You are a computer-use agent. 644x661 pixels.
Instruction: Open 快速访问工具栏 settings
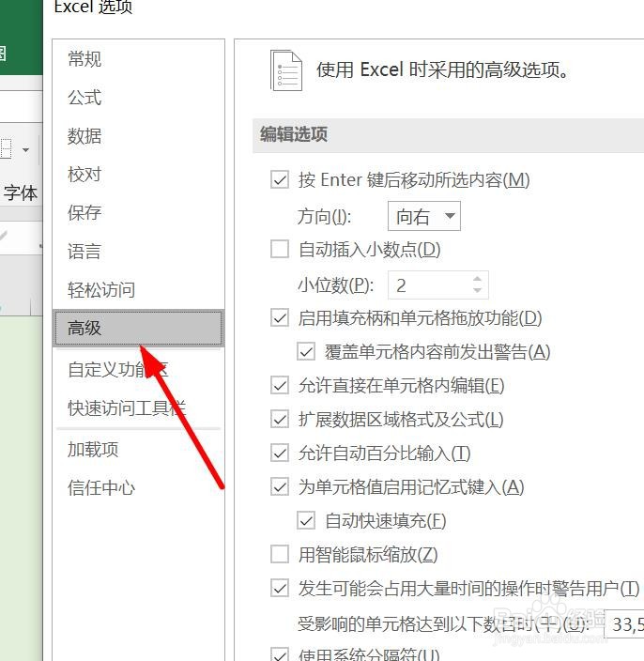[x=127, y=407]
